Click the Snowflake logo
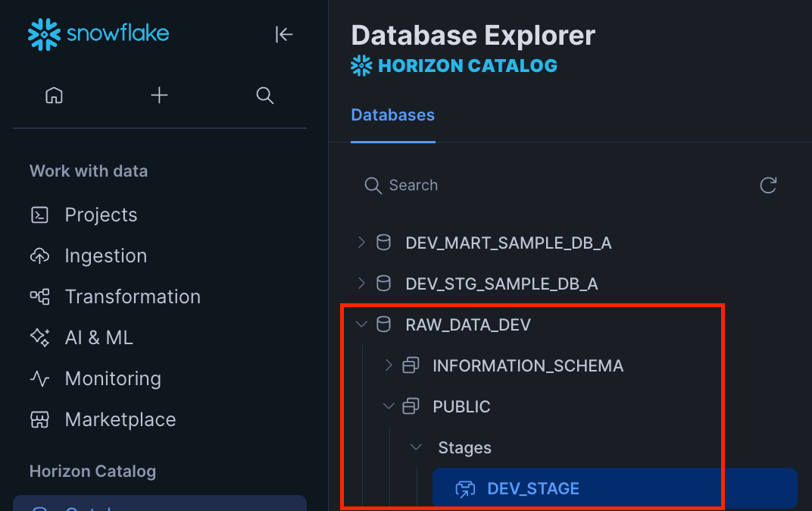Viewport: 812px width, 511px height. tap(98, 34)
